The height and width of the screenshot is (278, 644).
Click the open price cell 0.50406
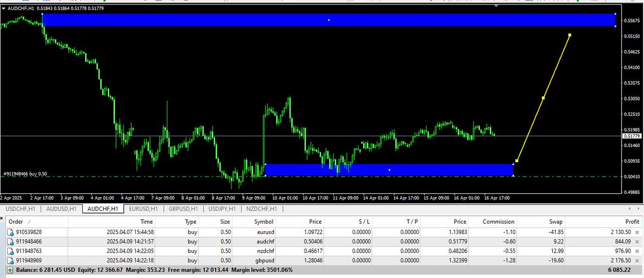[312, 242]
